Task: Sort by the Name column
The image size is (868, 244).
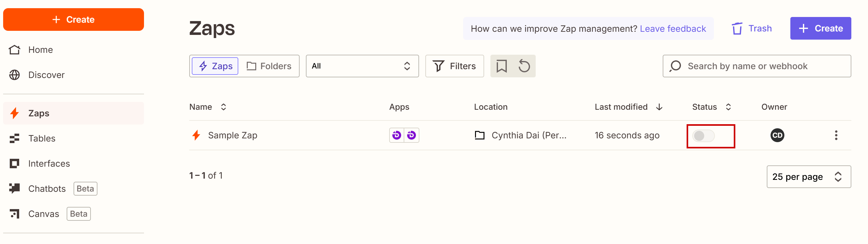Action: click(207, 107)
